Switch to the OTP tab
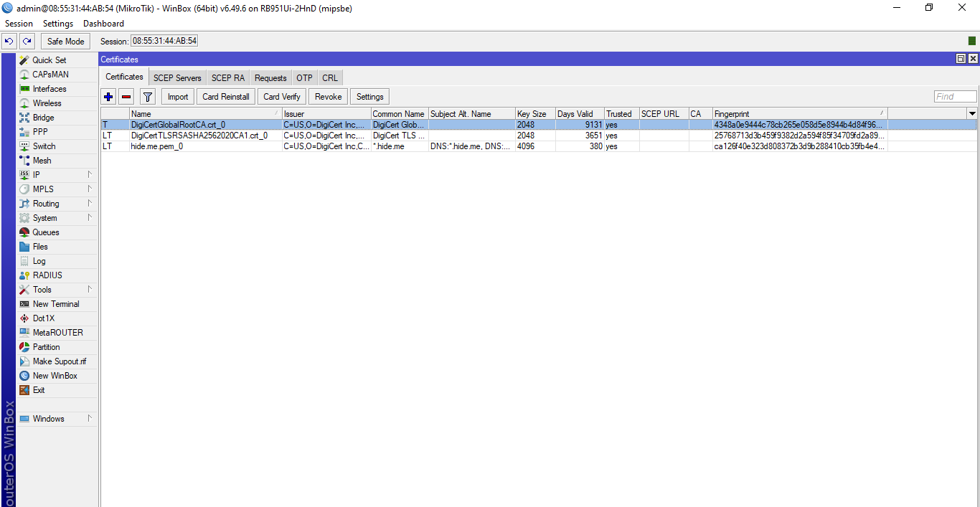980x507 pixels. 304,77
